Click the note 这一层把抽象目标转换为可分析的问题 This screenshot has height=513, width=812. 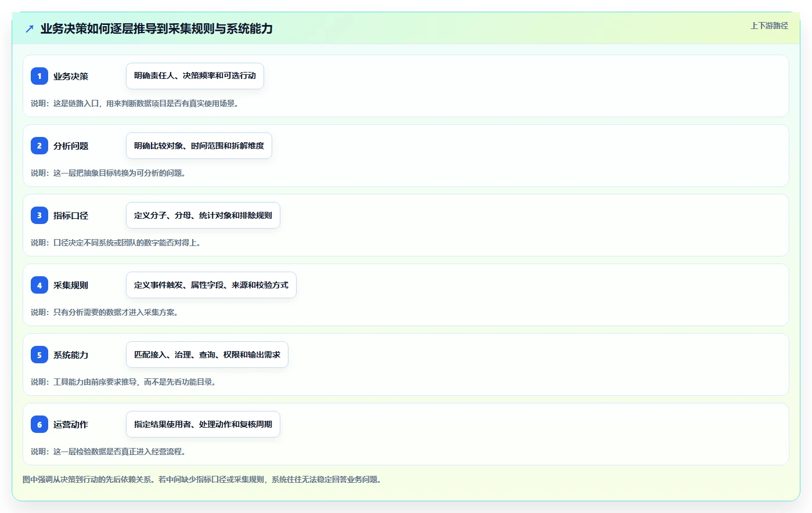point(108,173)
